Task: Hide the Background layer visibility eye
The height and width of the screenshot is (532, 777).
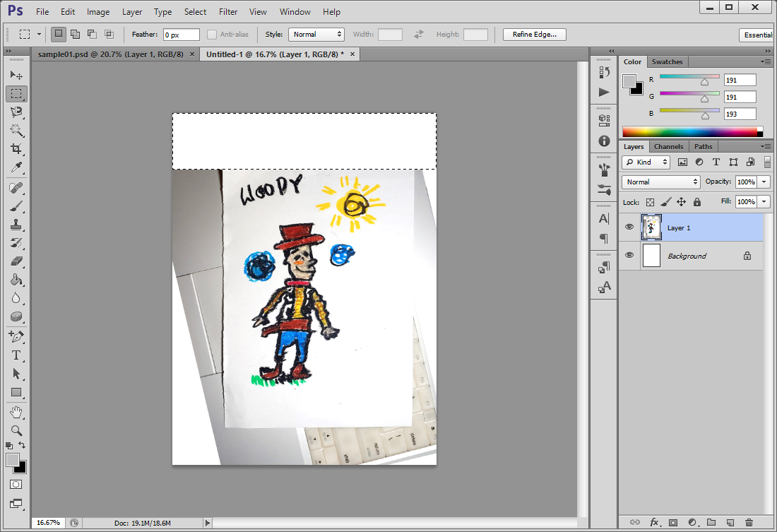Action: 629,255
